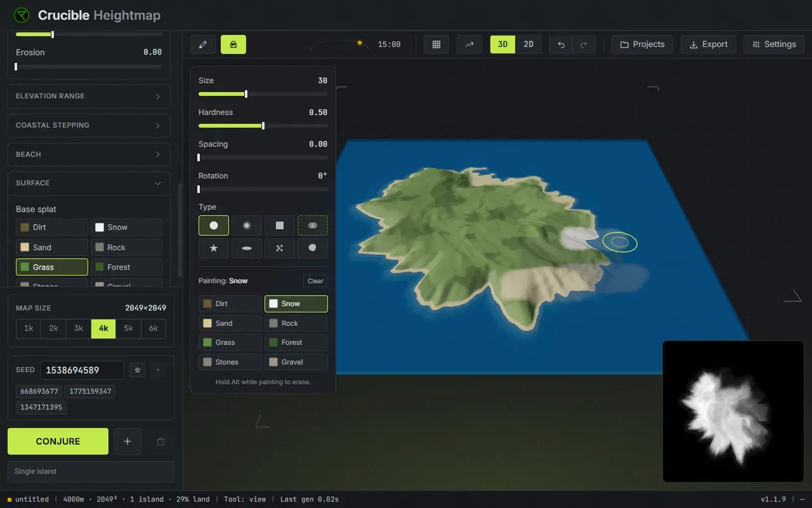
Task: Open the seed options dropdown arrow
Action: point(158,370)
